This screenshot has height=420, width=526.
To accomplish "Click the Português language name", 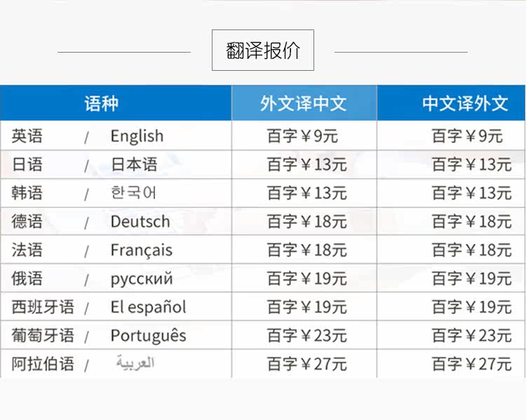I will point(148,336).
